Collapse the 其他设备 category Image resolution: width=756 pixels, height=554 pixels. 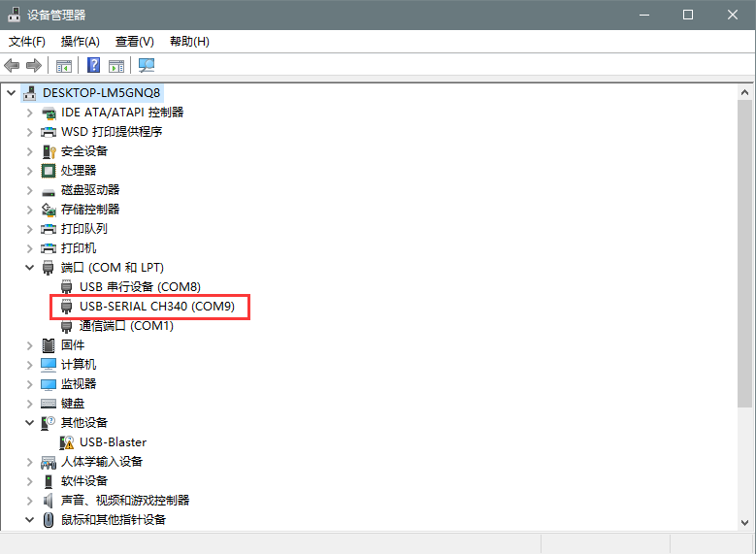(30, 423)
